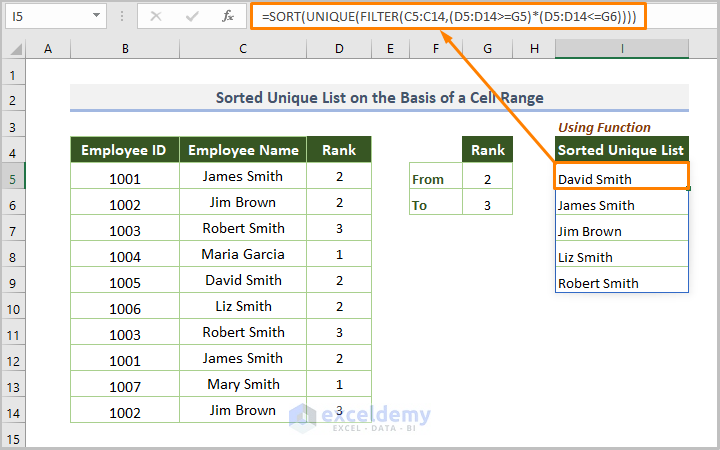Select the Sorted Unique List header cell
The height and width of the screenshot is (450, 720).
(621, 151)
